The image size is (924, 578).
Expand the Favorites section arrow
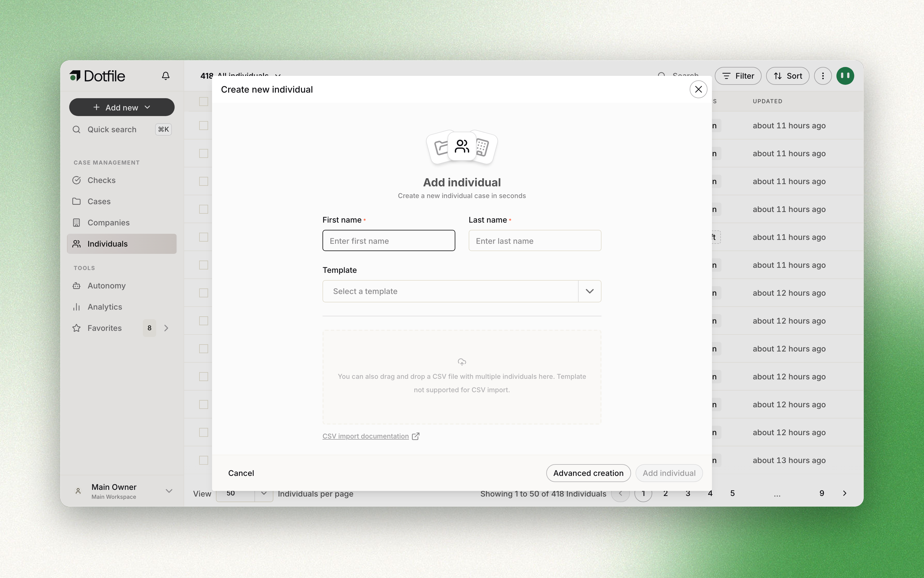166,328
